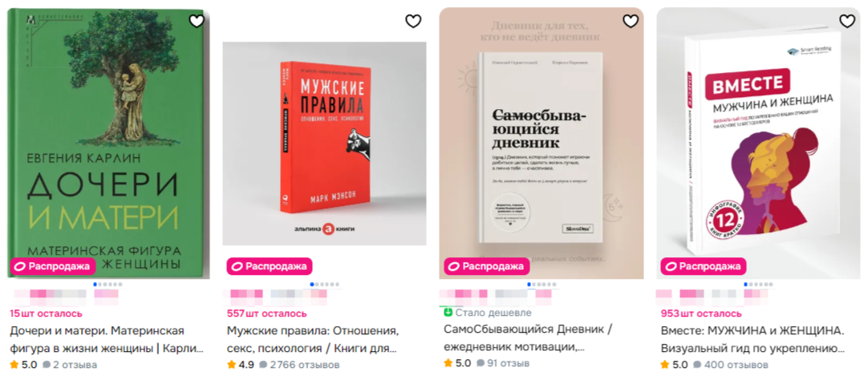
Task: Click star rating 5.0 with 91 отзыв
Action: (x=457, y=363)
